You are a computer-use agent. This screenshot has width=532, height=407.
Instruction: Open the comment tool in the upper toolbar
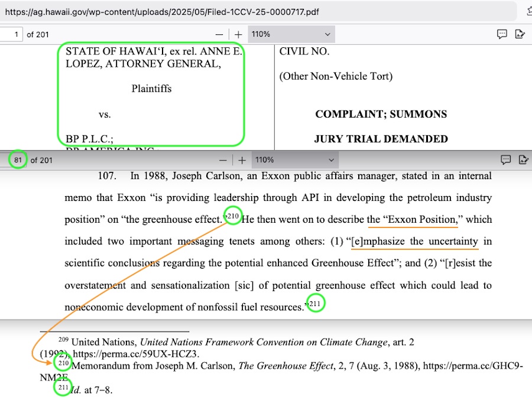coord(502,34)
